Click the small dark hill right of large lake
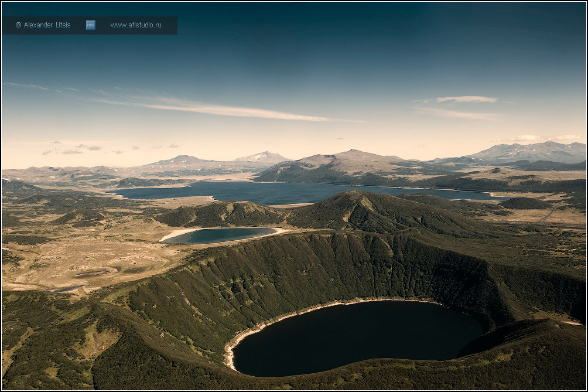The height and width of the screenshot is (392, 588). tap(524, 203)
